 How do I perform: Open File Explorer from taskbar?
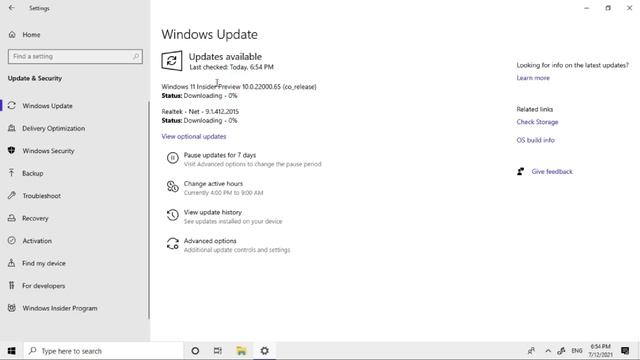tap(241, 351)
